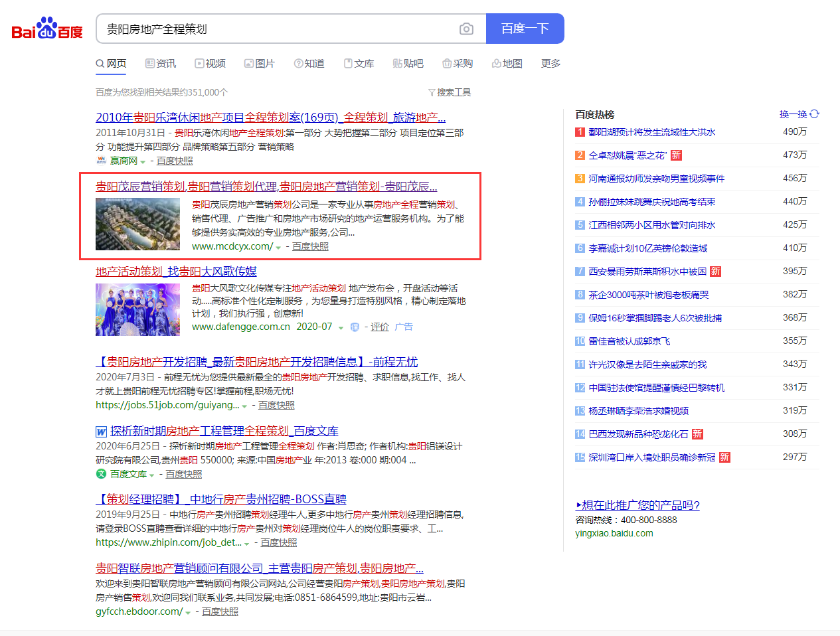Screen dimensions: 840x636
Task: Click the 贵阳茂辰 result thumbnail image
Action: click(x=137, y=224)
